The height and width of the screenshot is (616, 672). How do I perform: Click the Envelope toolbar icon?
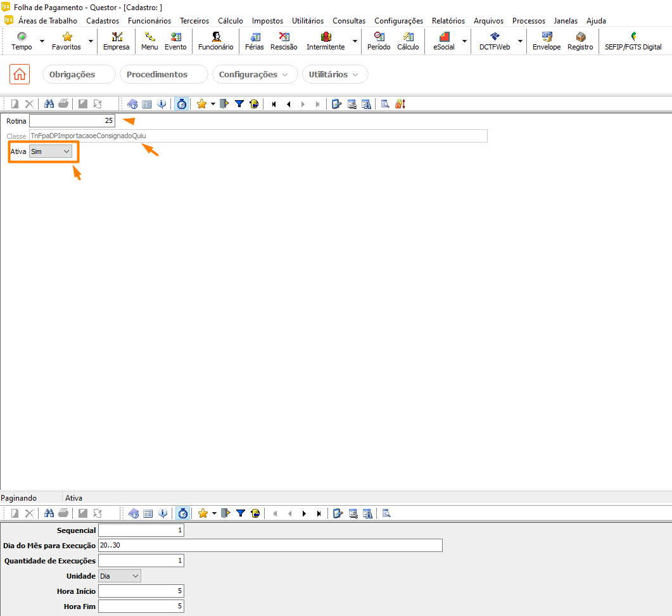(x=546, y=41)
